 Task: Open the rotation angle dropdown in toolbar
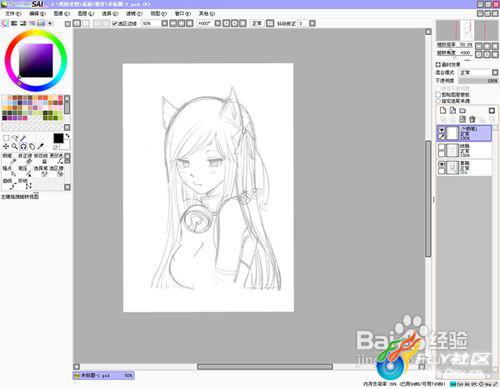tap(218, 23)
